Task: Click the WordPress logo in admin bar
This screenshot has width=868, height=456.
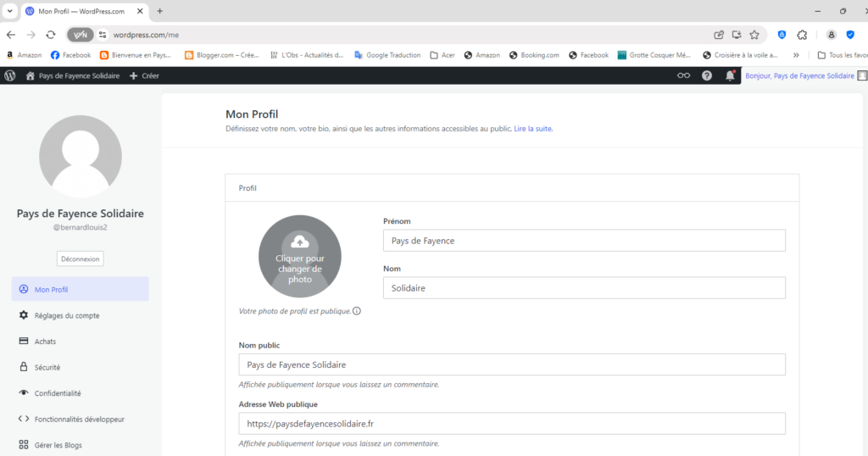Action: [10, 75]
